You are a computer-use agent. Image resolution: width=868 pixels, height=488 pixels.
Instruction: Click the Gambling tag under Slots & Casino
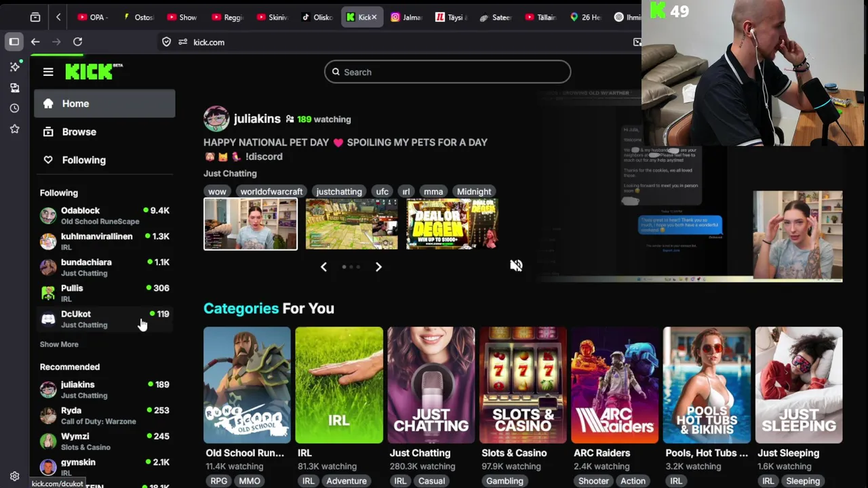505,481
